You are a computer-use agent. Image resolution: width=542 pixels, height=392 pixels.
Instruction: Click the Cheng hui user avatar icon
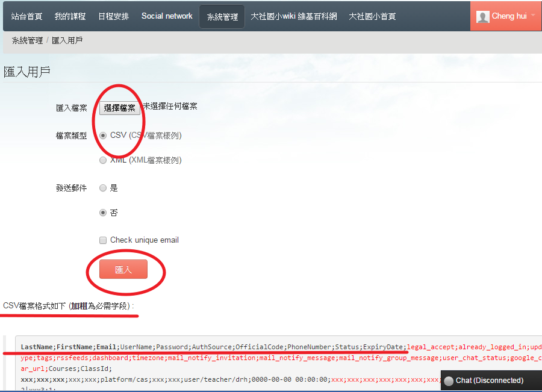click(483, 16)
